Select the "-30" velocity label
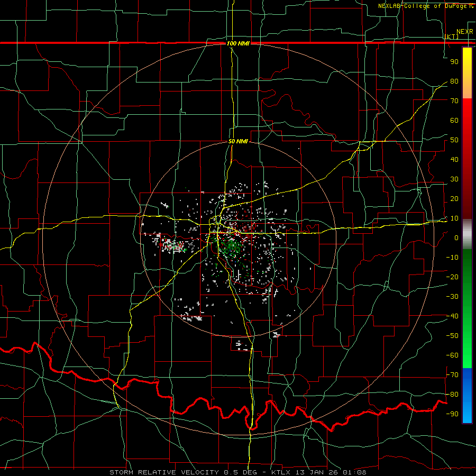Viewport: 476px width, 476px height. pyautogui.click(x=452, y=297)
